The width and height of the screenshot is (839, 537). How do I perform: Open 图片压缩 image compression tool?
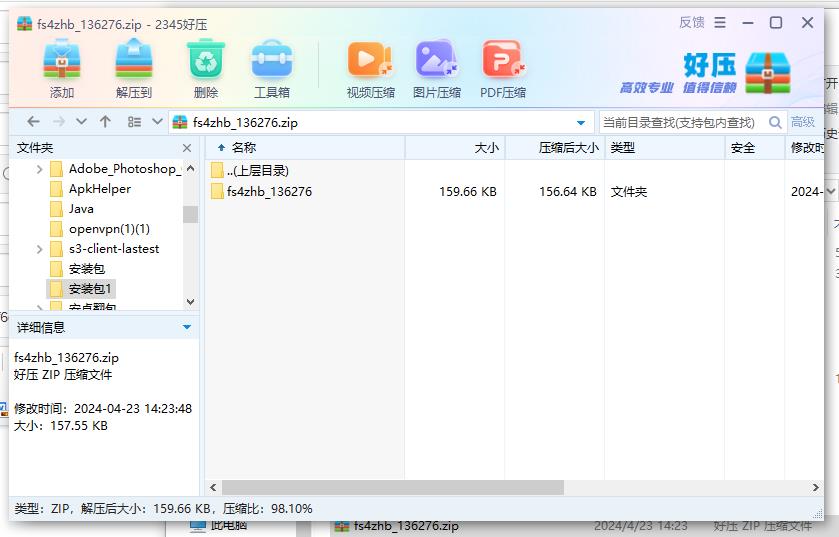click(437, 59)
